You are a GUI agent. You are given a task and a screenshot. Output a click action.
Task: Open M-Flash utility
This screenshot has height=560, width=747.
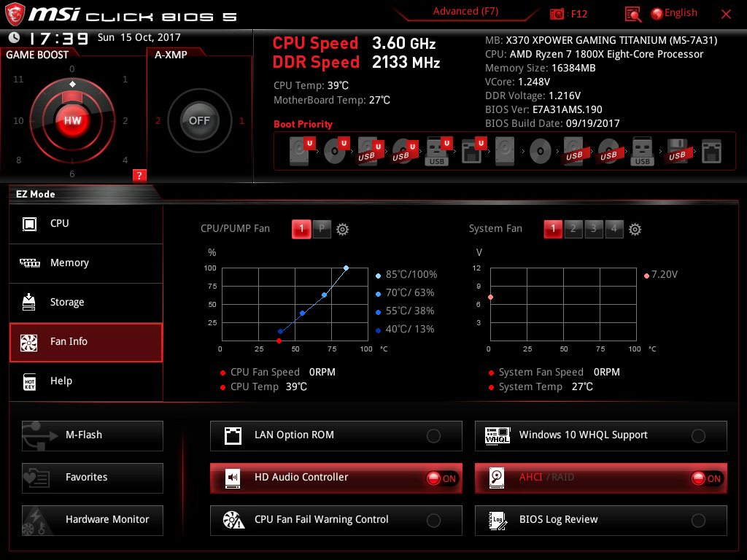[93, 436]
